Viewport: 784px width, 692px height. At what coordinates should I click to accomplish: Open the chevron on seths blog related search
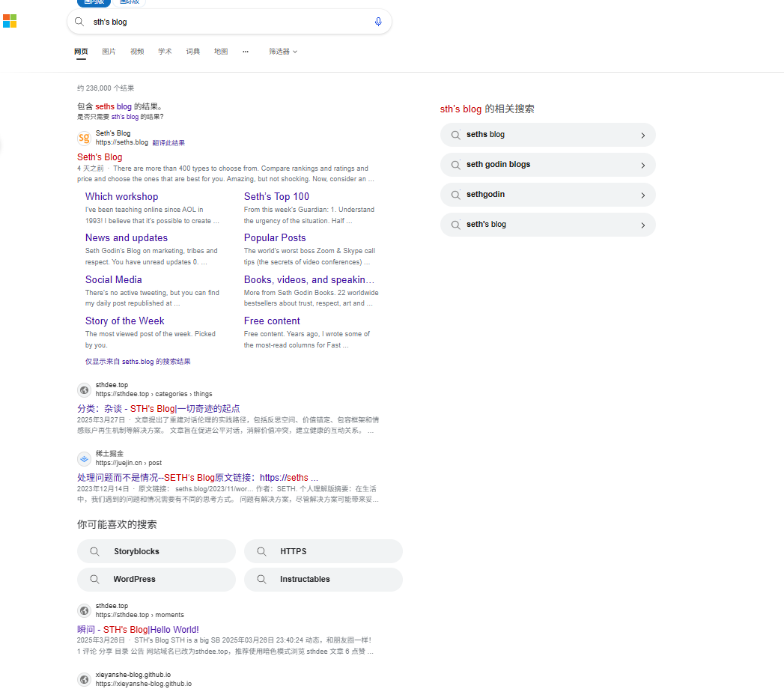(643, 136)
